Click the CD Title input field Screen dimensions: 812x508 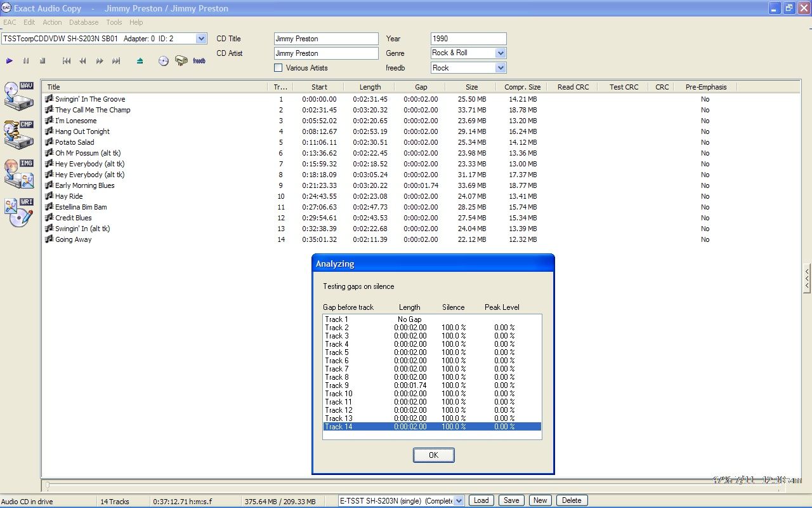pyautogui.click(x=326, y=39)
